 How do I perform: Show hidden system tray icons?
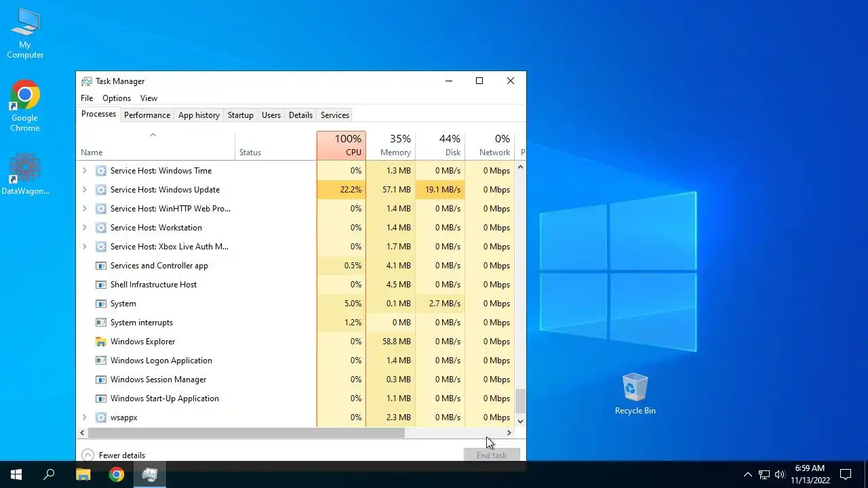coord(747,474)
